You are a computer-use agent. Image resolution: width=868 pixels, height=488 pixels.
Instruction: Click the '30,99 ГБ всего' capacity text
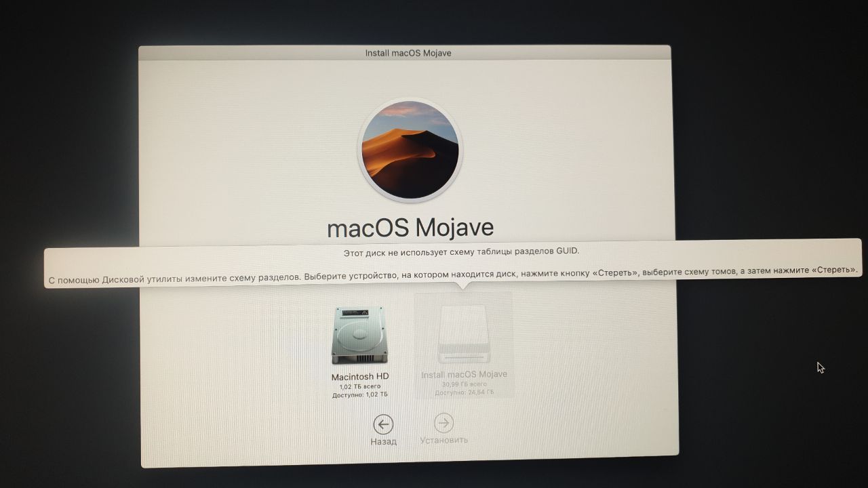point(464,384)
